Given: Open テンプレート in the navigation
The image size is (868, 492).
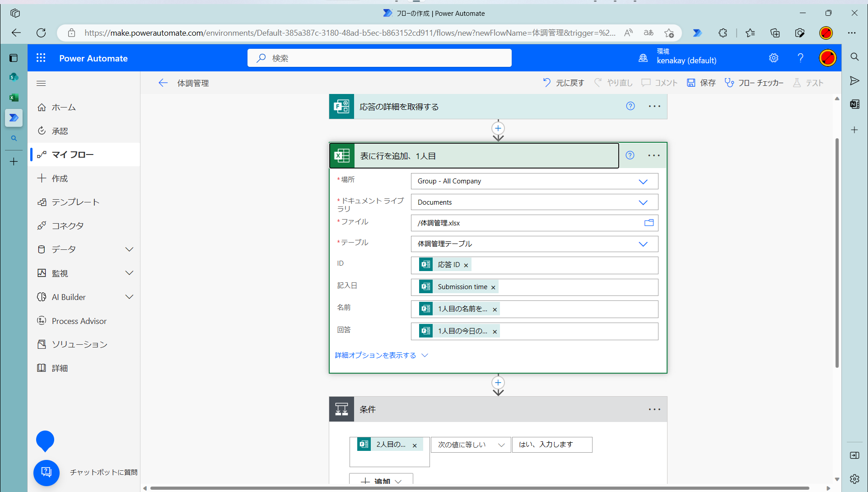Looking at the screenshot, I should point(75,202).
